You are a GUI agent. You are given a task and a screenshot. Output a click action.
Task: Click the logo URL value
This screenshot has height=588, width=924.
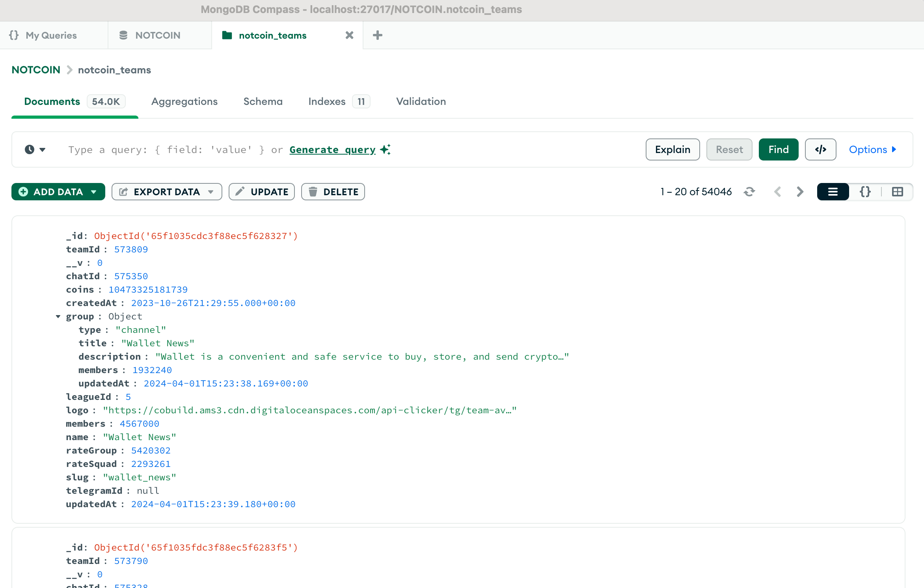309,410
